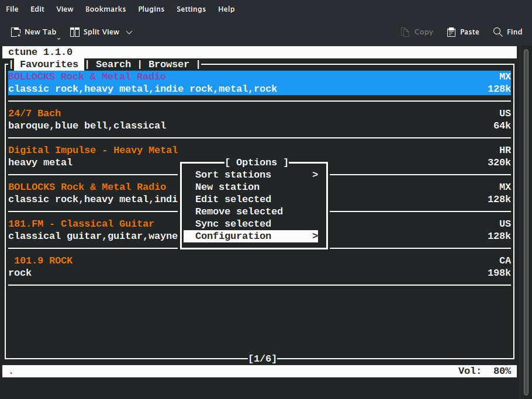
Task: Click the 320k bitrate value
Action: tap(499, 162)
